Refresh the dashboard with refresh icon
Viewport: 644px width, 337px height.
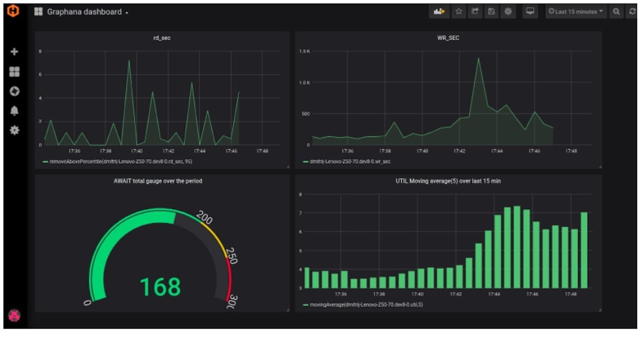[632, 12]
